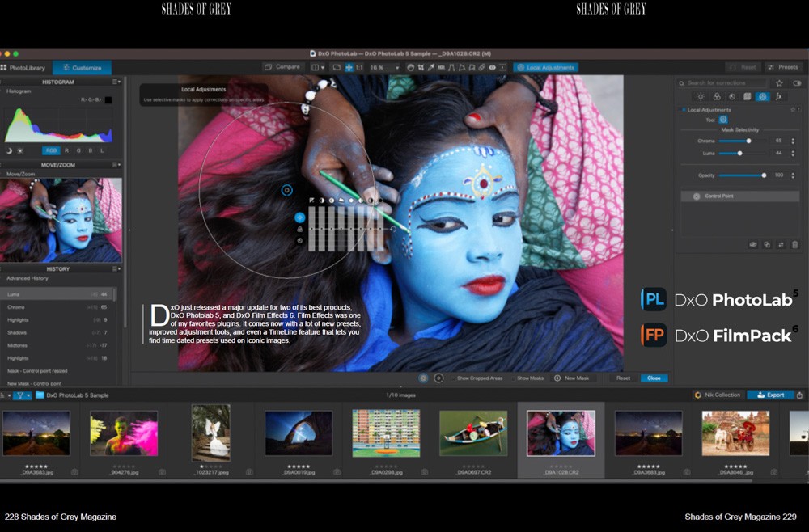Image resolution: width=809 pixels, height=532 pixels.
Task: Open the Histogram panel menu
Action: [116, 82]
